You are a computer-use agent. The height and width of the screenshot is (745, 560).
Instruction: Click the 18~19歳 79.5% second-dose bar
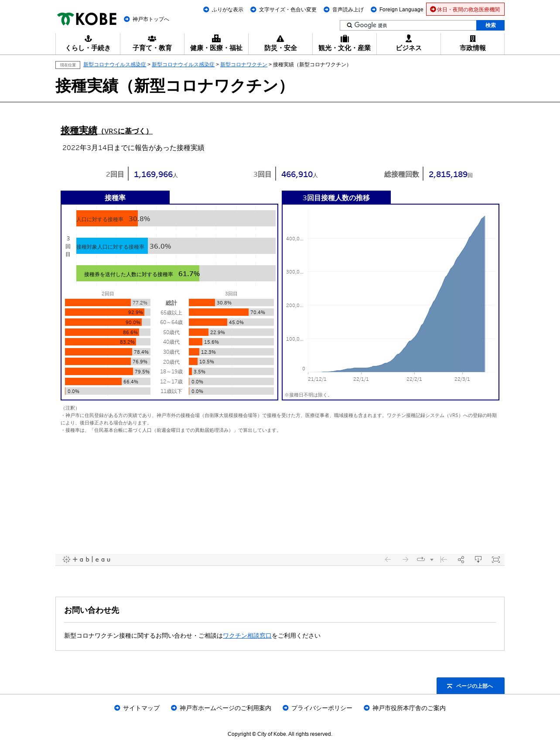99,372
